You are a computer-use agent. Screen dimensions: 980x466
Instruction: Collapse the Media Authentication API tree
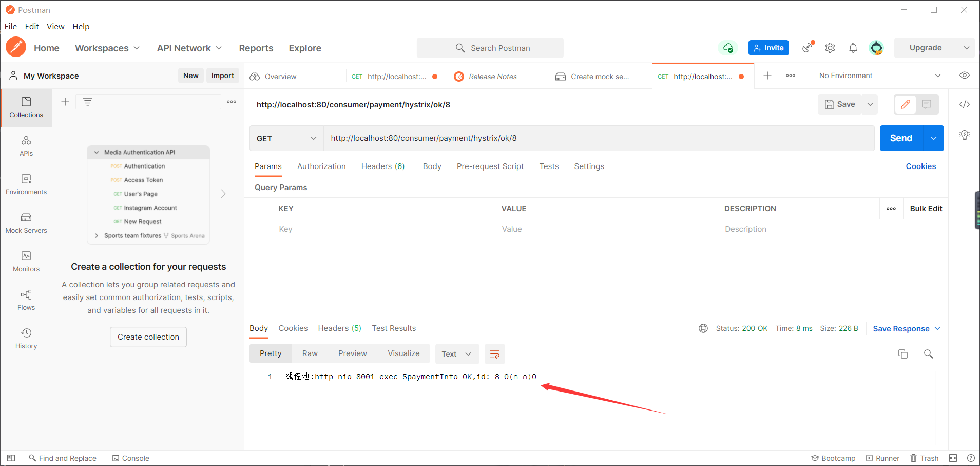click(97, 152)
